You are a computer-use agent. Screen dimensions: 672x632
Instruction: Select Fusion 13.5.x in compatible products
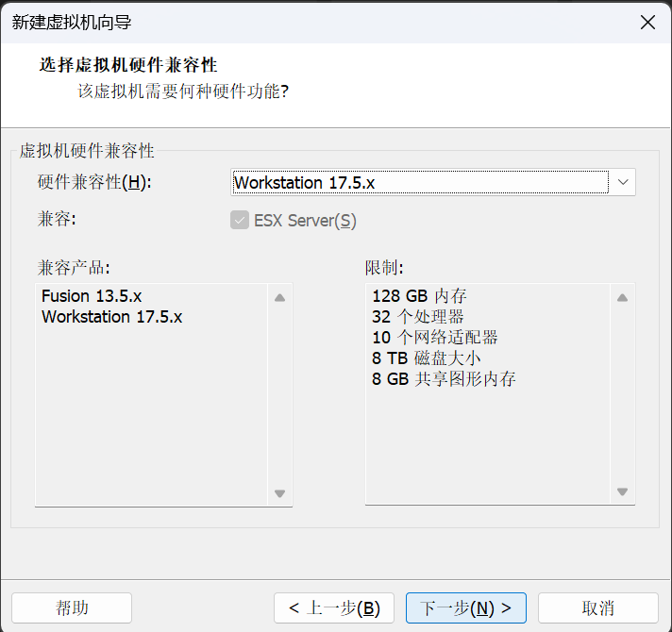click(x=92, y=296)
